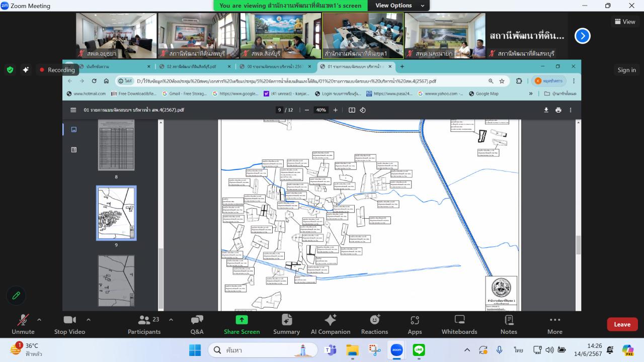Open the meeting Summary
The width and height of the screenshot is (644, 362).
286,324
